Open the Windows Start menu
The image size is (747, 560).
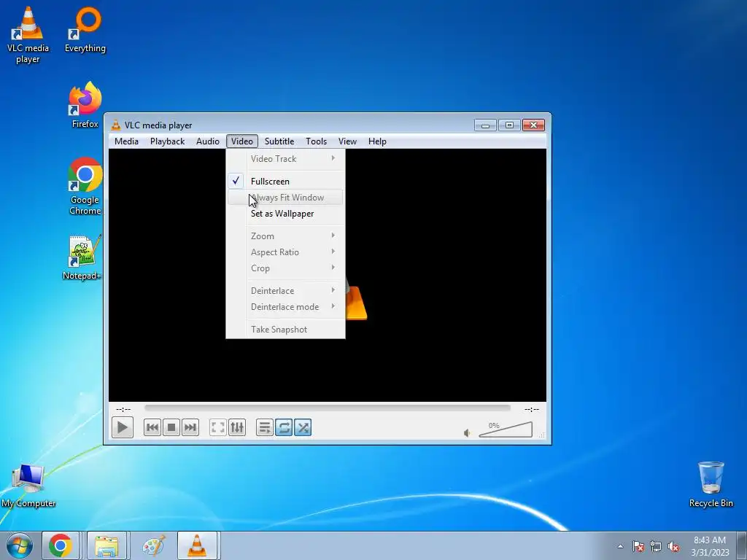[x=19, y=545]
